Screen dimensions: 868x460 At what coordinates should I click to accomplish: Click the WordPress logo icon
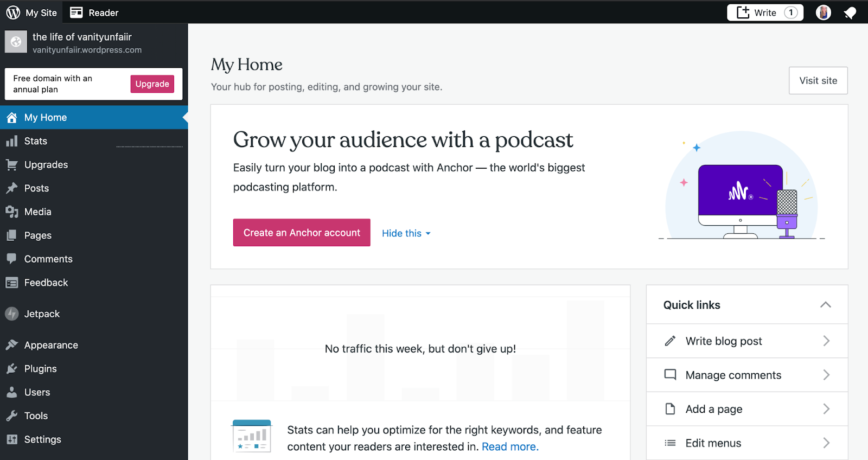[13, 12]
